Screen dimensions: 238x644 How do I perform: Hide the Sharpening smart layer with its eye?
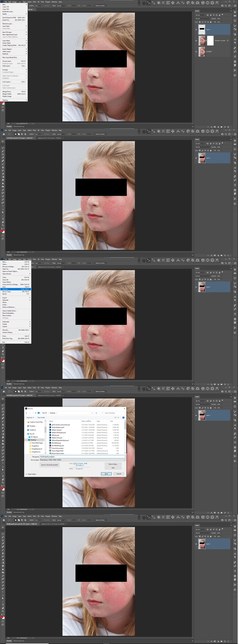tap(196, 40)
